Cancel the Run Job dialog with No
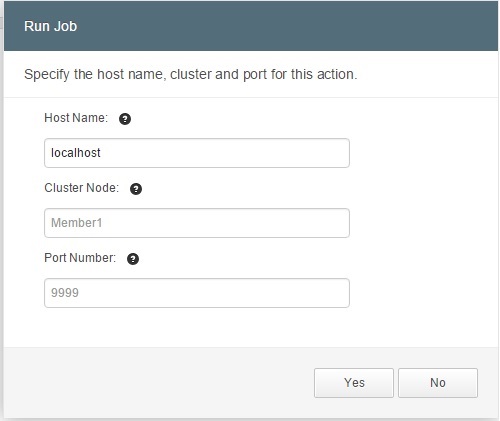 (x=438, y=383)
